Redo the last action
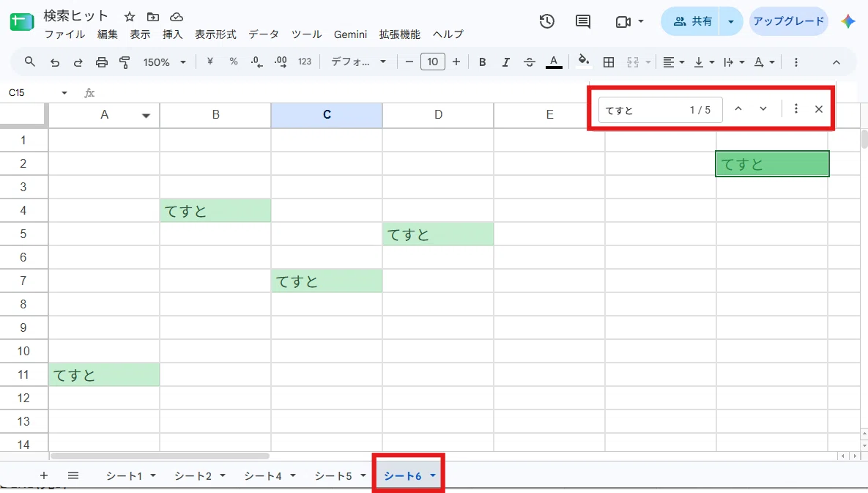The image size is (868, 493). pos(78,62)
